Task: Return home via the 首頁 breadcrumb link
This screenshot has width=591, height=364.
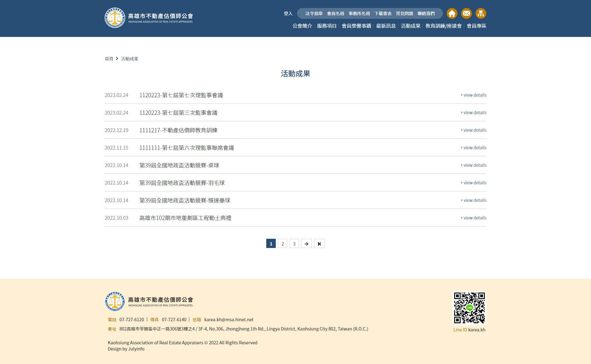Action: (x=109, y=58)
